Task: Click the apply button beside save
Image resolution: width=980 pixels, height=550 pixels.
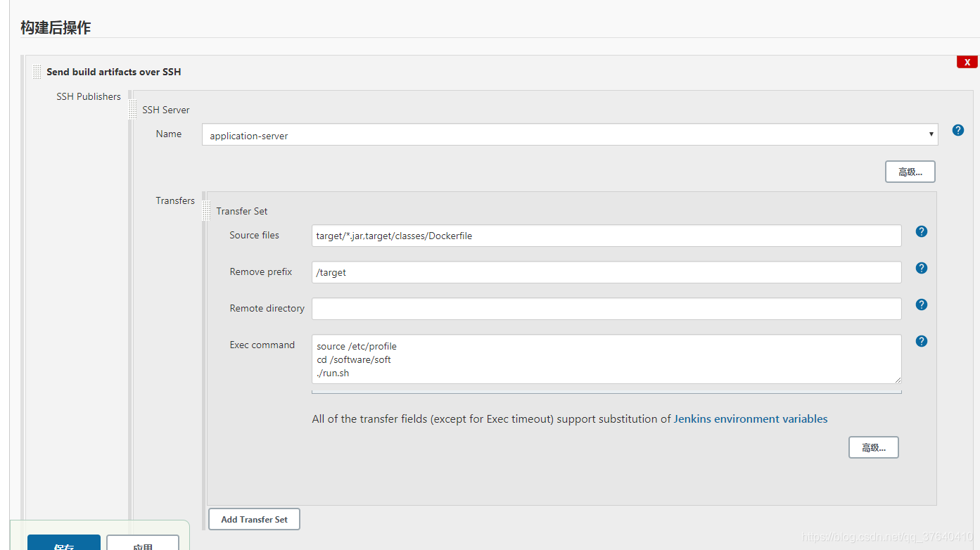Action: (143, 543)
